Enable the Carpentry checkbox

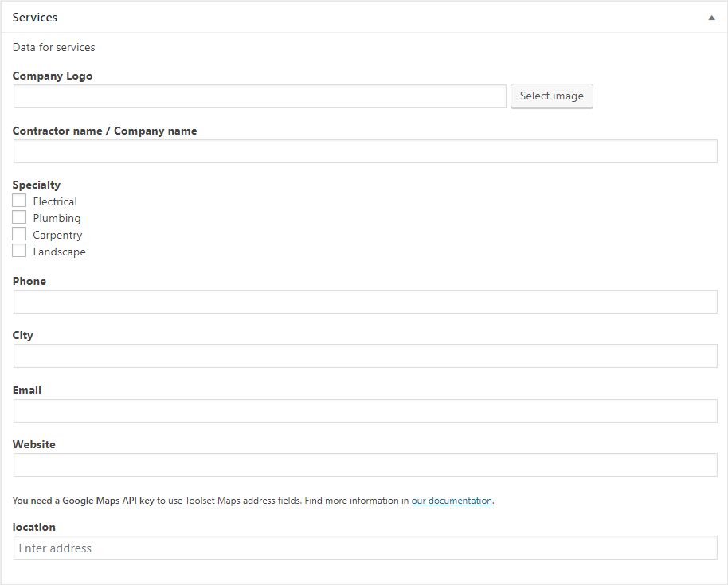[x=20, y=235]
